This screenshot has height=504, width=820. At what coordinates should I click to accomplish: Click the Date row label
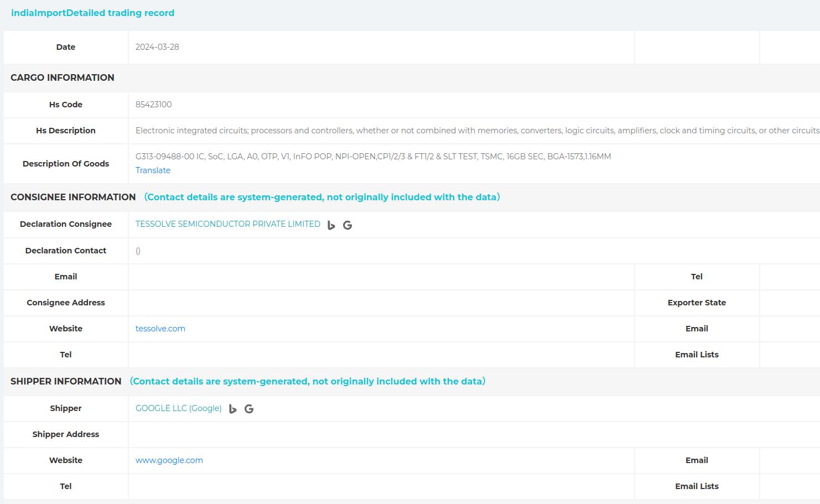(x=66, y=47)
